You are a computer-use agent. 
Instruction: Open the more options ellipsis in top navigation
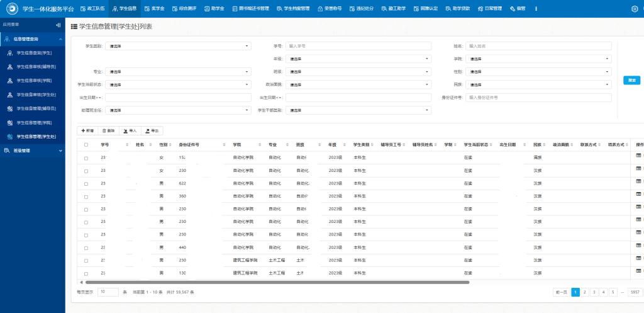point(536,9)
